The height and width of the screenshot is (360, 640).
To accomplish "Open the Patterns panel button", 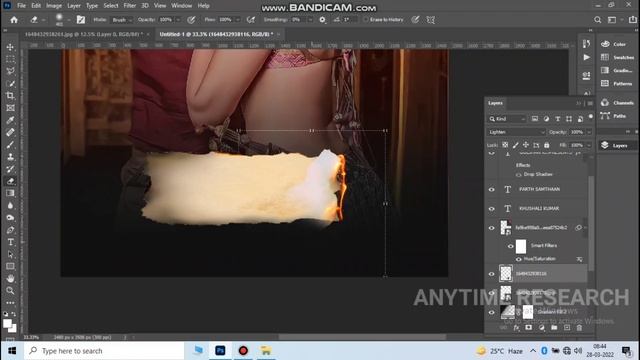I will [618, 84].
